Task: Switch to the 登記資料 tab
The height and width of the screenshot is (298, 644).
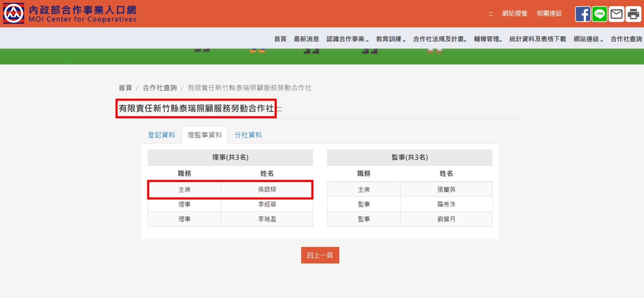Action: (x=161, y=135)
